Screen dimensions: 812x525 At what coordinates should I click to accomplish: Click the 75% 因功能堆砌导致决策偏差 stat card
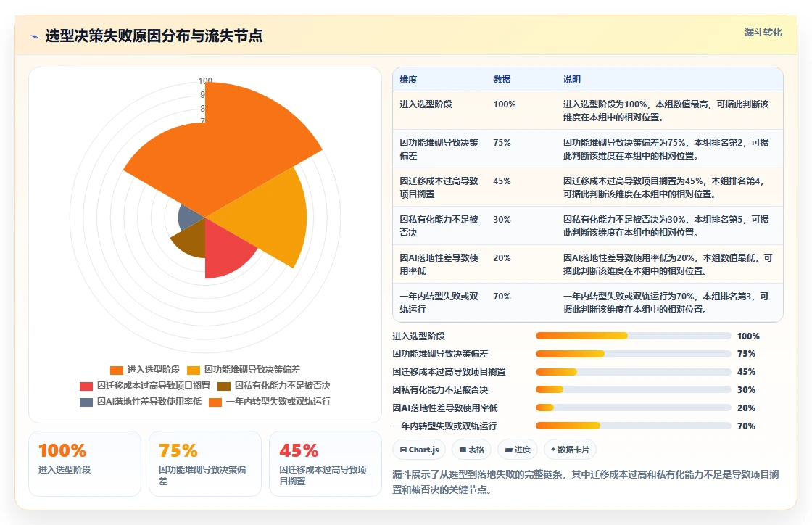(205, 464)
